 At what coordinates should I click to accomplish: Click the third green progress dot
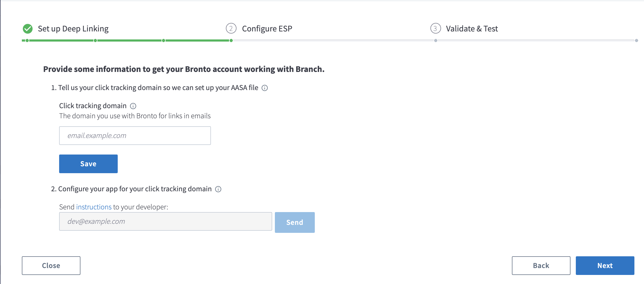point(164,40)
